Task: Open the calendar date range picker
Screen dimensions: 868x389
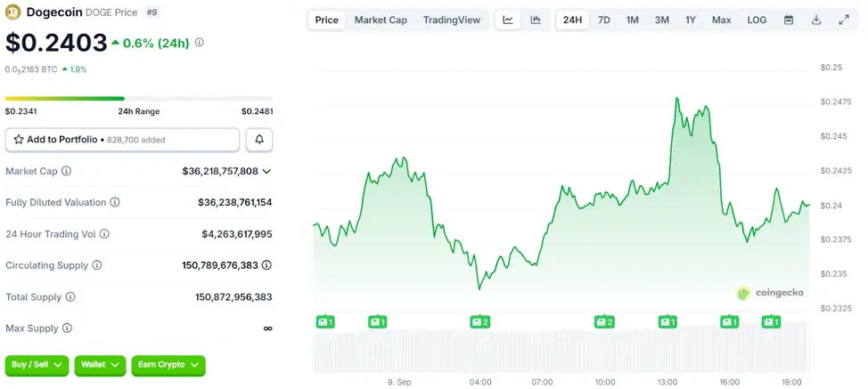Action: pyautogui.click(x=789, y=20)
